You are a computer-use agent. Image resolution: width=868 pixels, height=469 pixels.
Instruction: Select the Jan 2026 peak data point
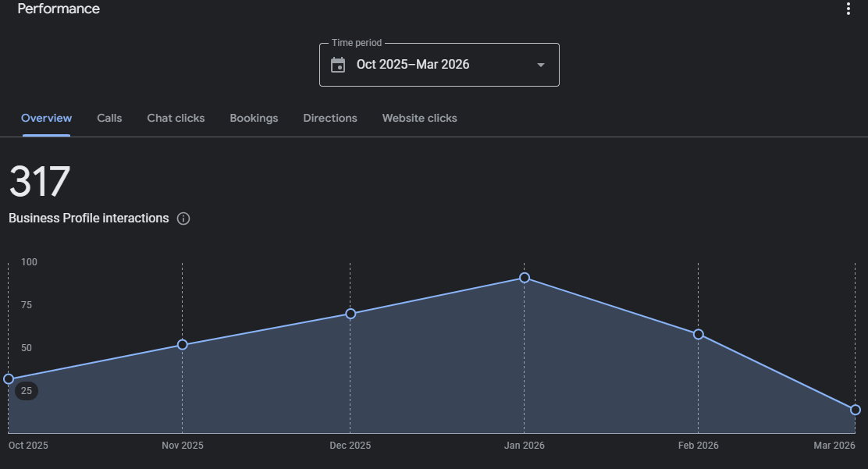tap(525, 278)
